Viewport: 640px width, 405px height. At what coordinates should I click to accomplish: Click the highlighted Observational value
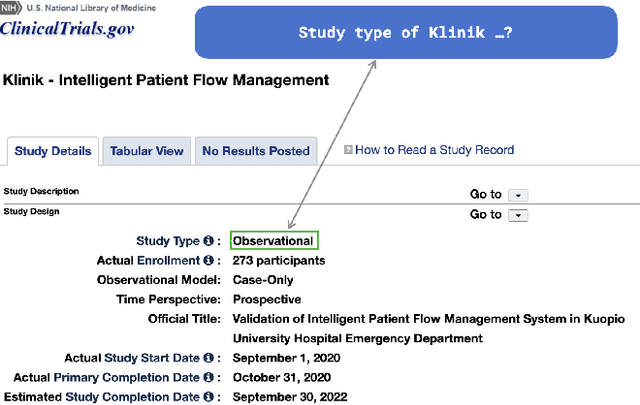point(273,241)
